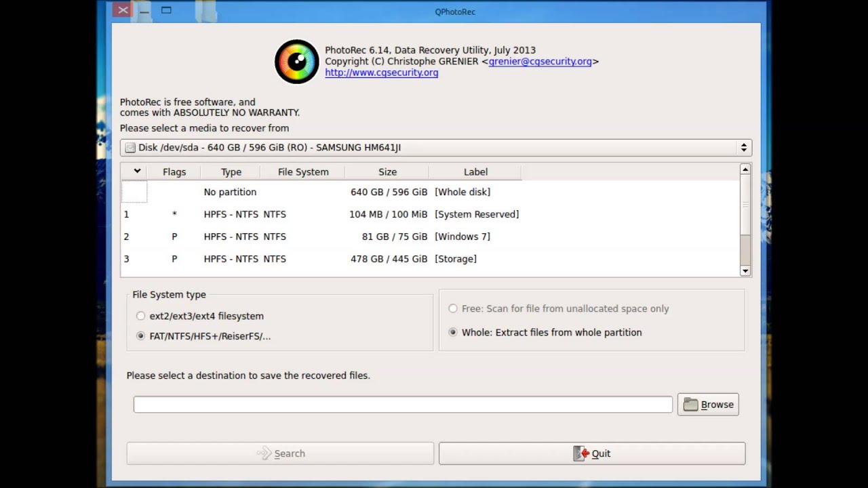Screen dimensions: 868x488
Task: Click the Search button
Action: tap(280, 453)
